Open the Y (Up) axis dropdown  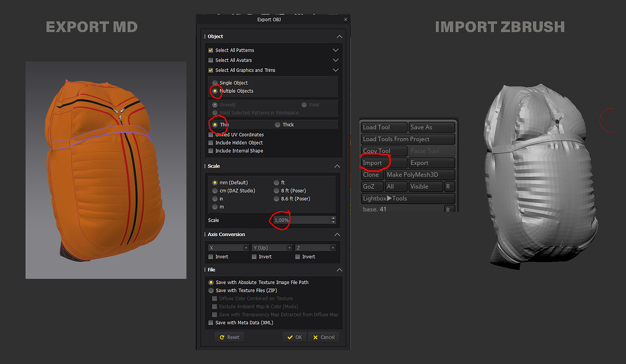tap(272, 248)
